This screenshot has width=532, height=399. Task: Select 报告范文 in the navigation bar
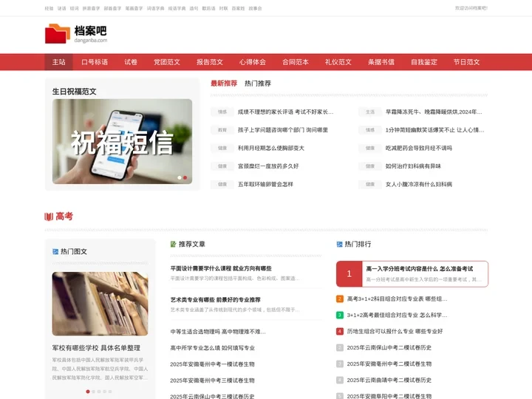pyautogui.click(x=210, y=62)
